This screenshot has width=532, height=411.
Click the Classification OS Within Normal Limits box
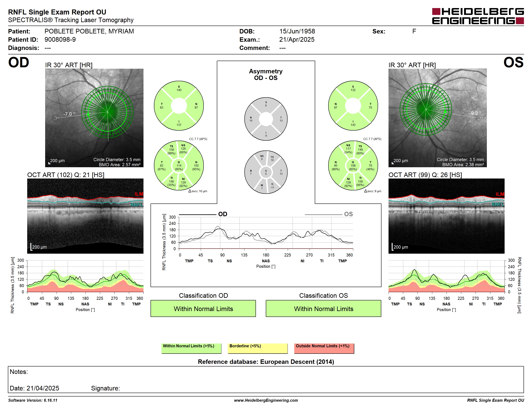(323, 308)
